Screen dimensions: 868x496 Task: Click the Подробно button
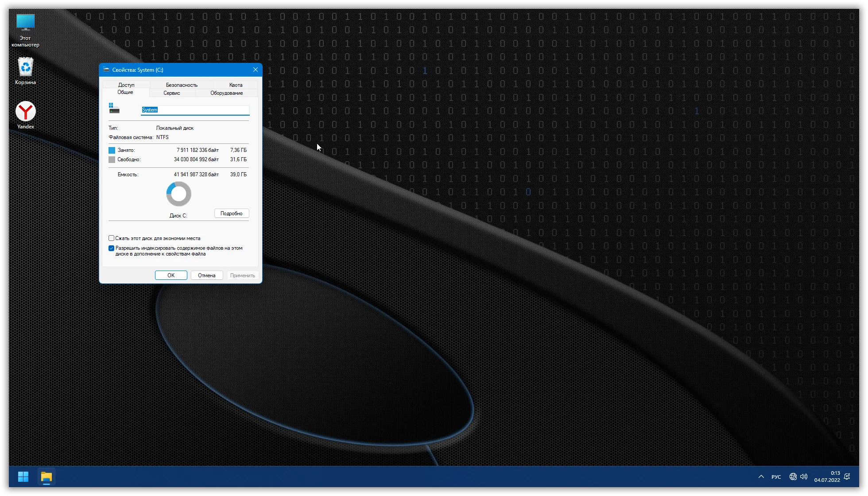coord(231,213)
